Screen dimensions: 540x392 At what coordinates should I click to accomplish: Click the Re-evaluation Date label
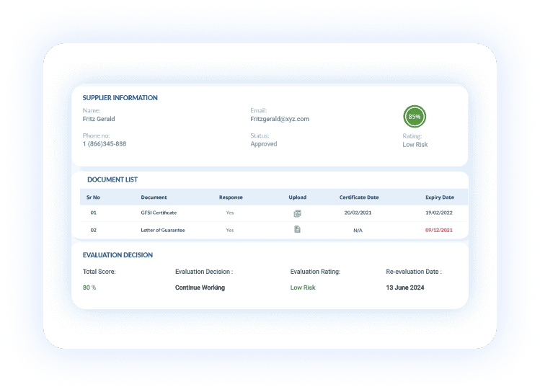[x=414, y=272]
